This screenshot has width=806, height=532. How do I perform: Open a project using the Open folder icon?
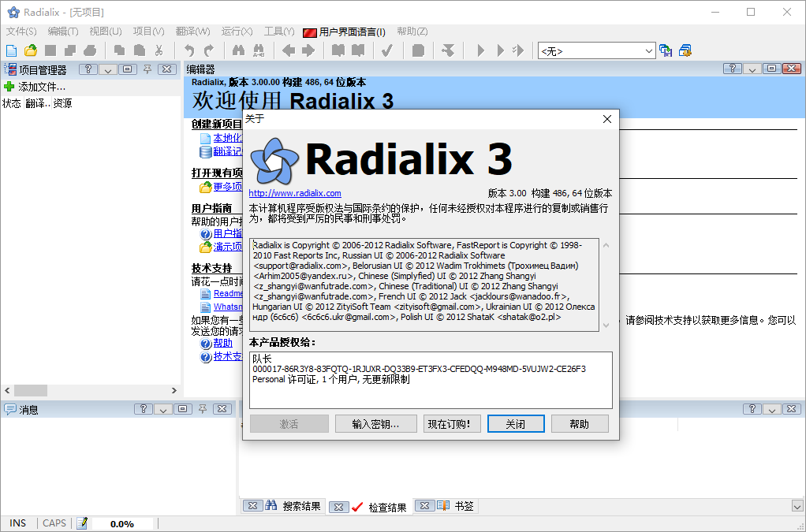[29, 50]
